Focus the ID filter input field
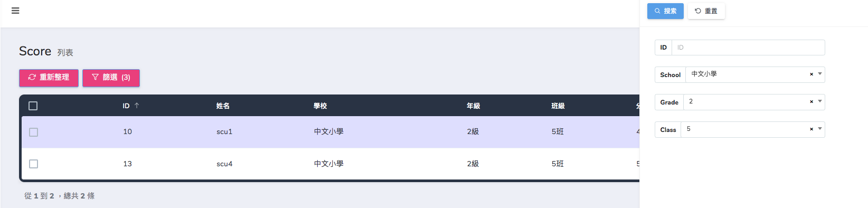868x208 pixels. coord(748,48)
